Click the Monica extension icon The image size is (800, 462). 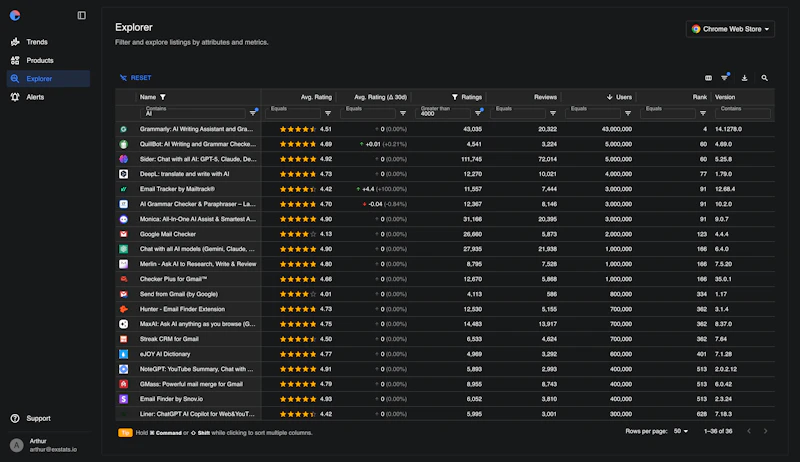point(123,219)
